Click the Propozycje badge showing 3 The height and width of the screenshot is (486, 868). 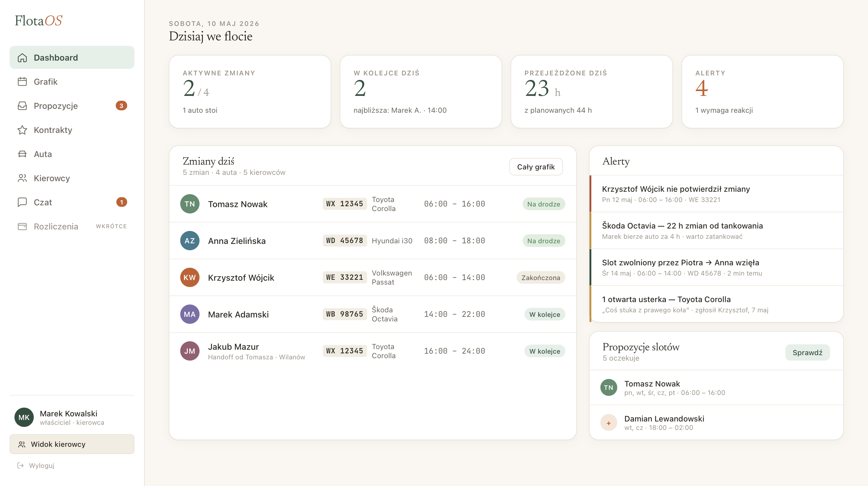(121, 106)
